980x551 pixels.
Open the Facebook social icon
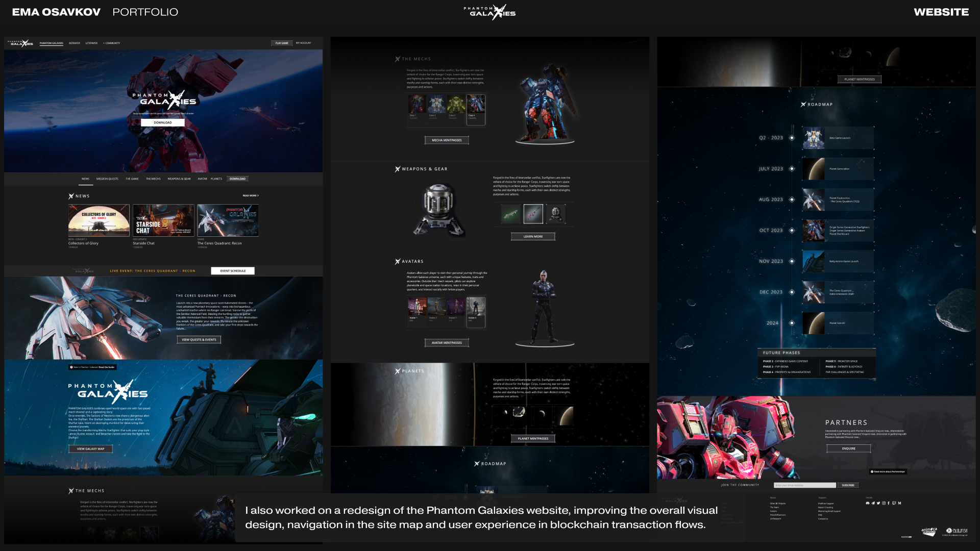[889, 503]
